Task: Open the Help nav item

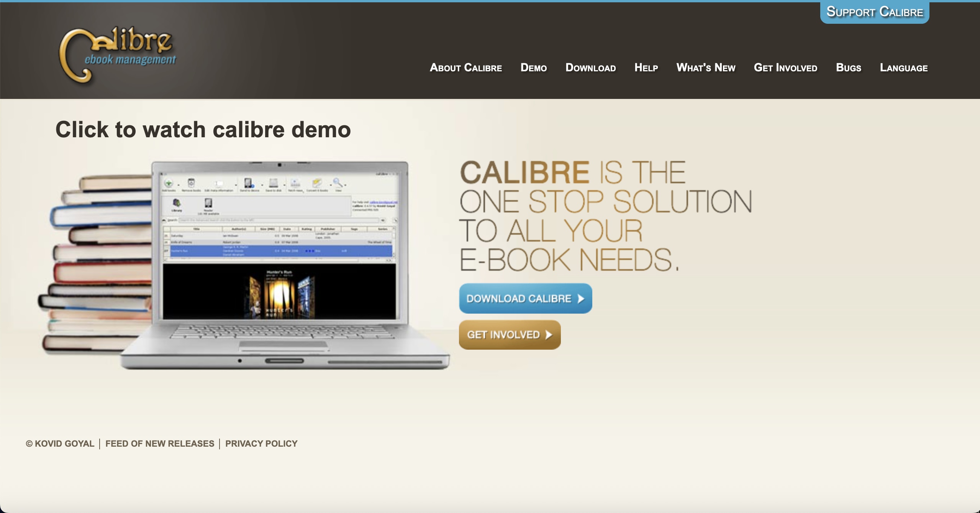Action: click(646, 68)
